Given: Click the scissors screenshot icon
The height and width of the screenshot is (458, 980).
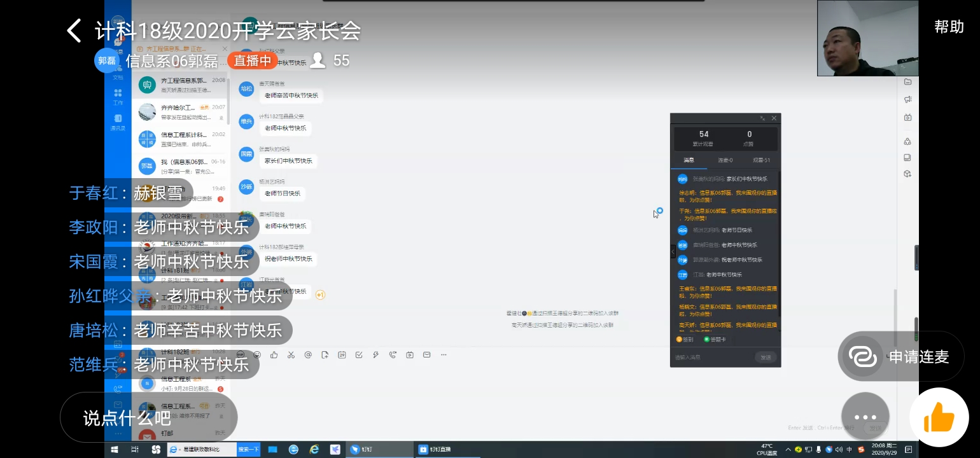Looking at the screenshot, I should [x=291, y=355].
